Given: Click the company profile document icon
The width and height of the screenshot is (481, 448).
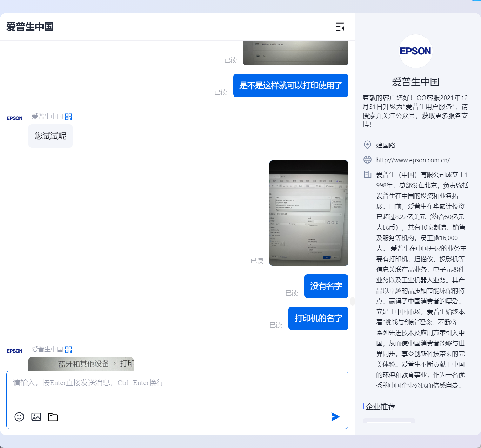Looking at the screenshot, I should pos(367,174).
